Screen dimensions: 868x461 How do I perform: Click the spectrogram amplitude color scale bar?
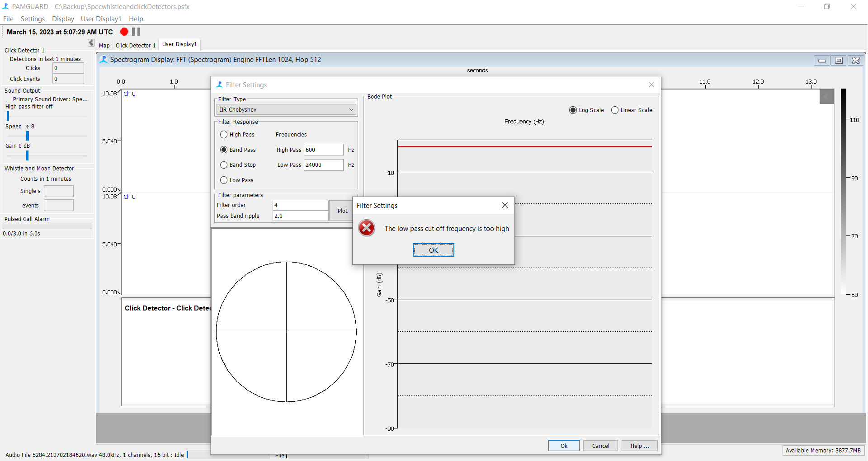pyautogui.click(x=843, y=192)
